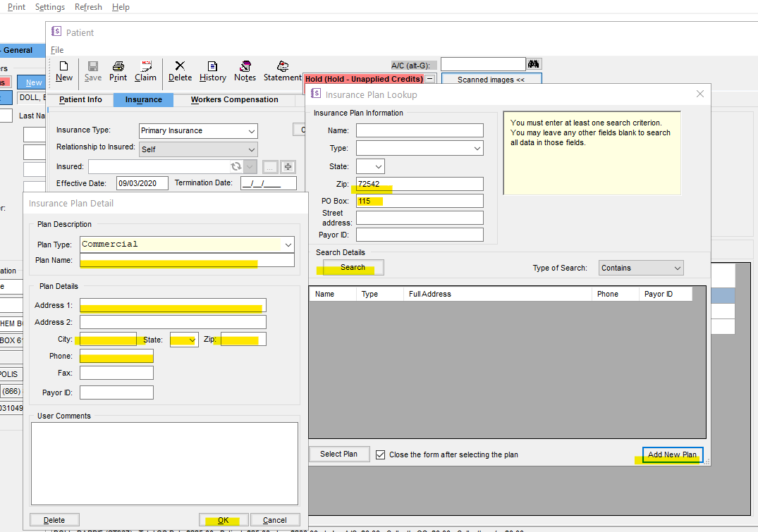Open the Print menu in the top menu bar
Screen dimensions: 758x532
pyautogui.click(x=16, y=7)
